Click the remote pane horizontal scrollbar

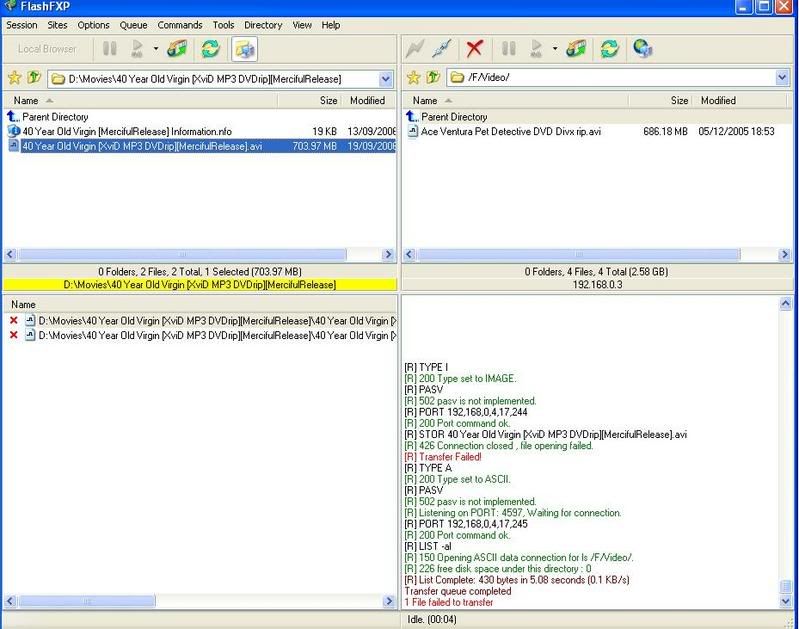[578, 254]
